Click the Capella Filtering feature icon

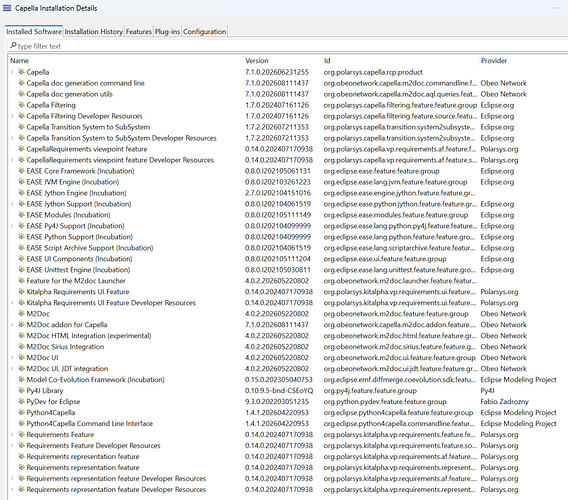21,105
